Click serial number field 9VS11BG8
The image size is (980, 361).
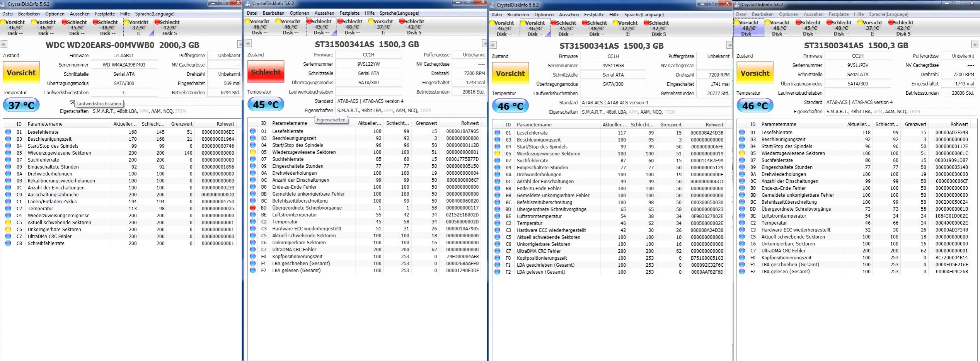click(x=613, y=66)
